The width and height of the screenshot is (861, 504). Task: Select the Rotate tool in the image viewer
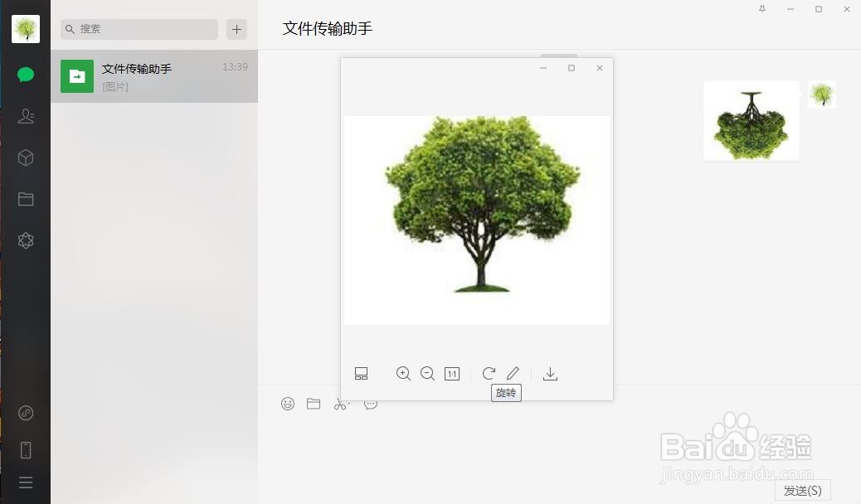click(489, 373)
